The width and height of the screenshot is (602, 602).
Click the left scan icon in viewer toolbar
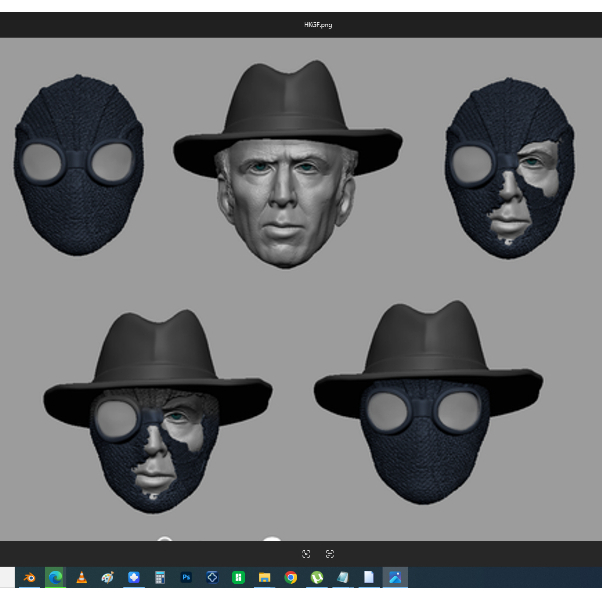click(x=306, y=554)
